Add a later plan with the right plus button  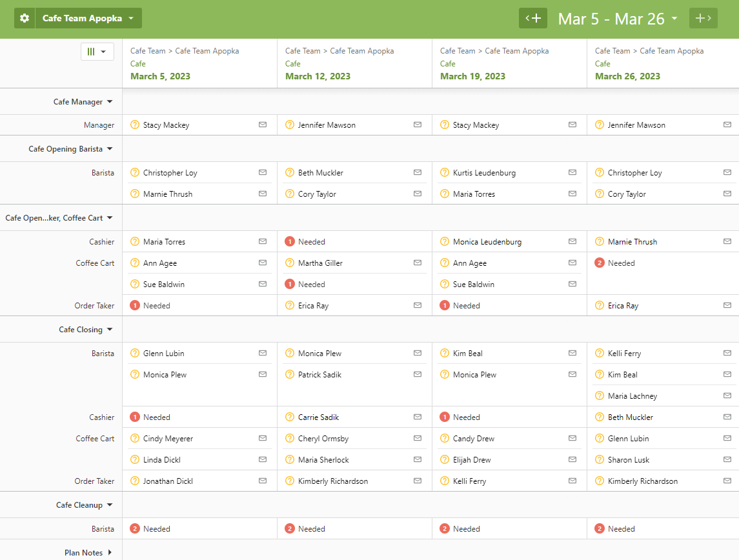(x=704, y=18)
